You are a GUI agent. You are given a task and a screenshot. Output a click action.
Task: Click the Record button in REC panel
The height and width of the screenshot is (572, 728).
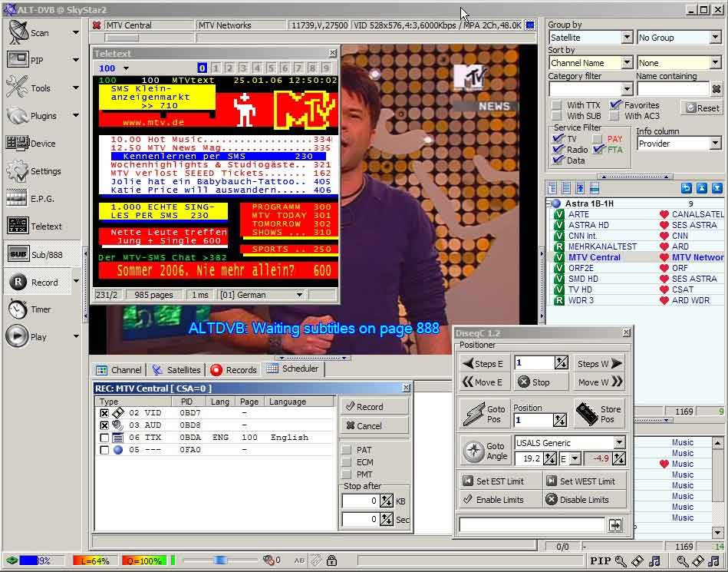[x=374, y=407]
